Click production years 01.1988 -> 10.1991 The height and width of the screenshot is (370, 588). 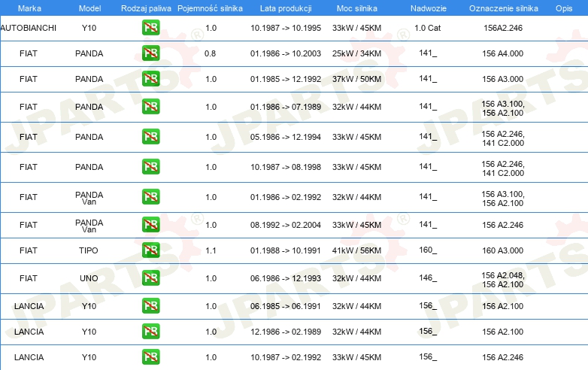point(286,250)
